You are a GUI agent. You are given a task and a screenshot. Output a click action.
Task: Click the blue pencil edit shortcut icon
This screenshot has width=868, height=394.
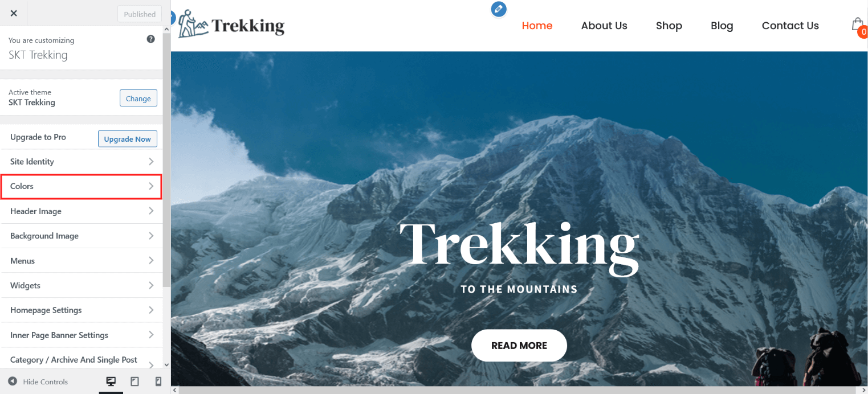coord(499,9)
